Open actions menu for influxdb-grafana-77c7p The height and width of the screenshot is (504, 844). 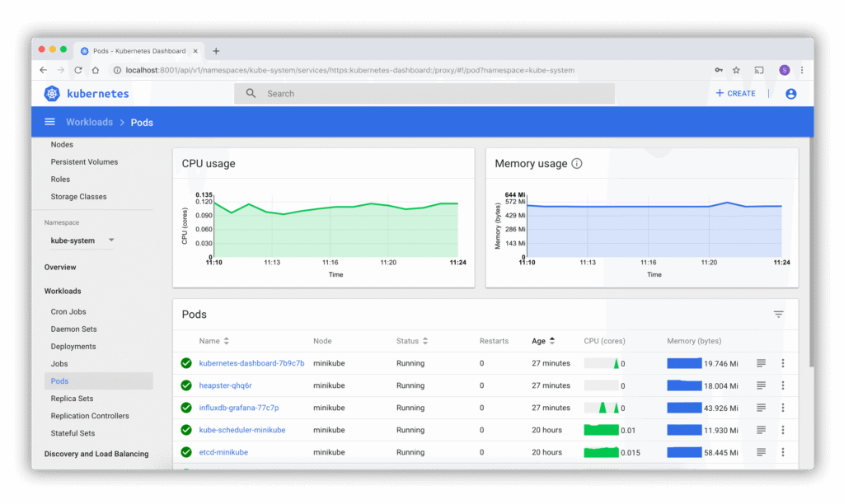coord(783,408)
